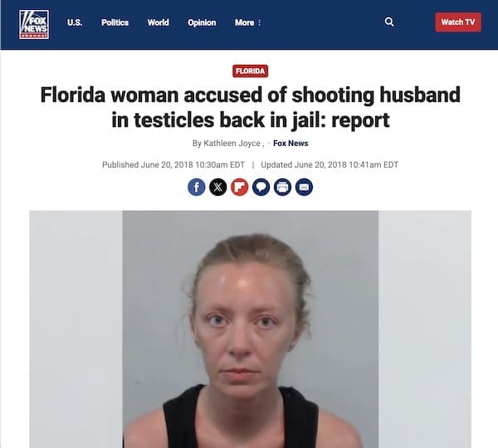Open the World section
The width and height of the screenshot is (498, 448).
pos(159,22)
